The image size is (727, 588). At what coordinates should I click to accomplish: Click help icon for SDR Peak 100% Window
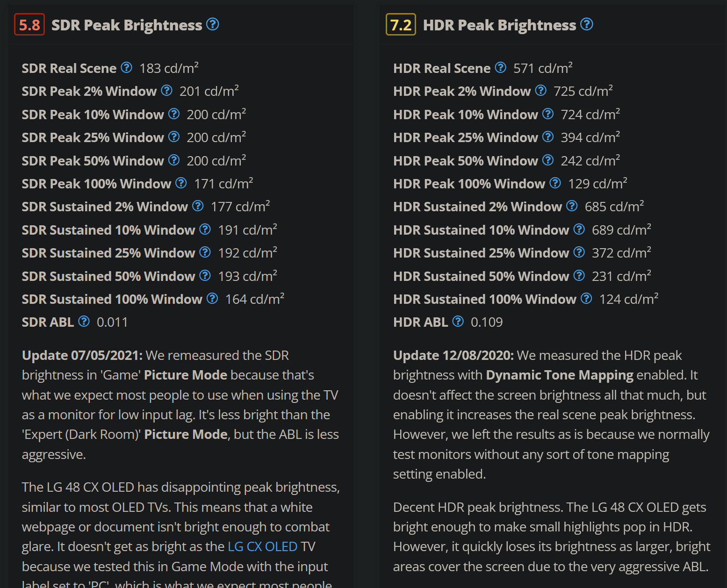[x=181, y=183]
